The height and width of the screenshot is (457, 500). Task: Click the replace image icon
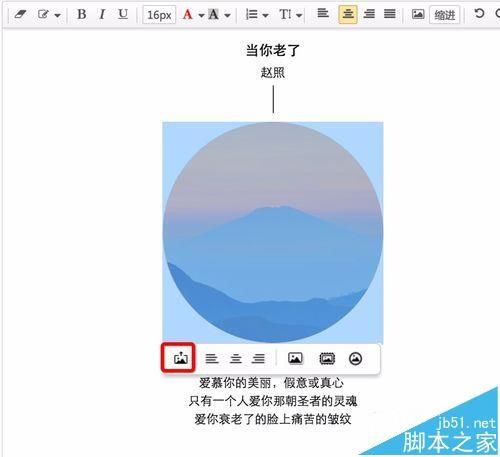[x=181, y=358]
